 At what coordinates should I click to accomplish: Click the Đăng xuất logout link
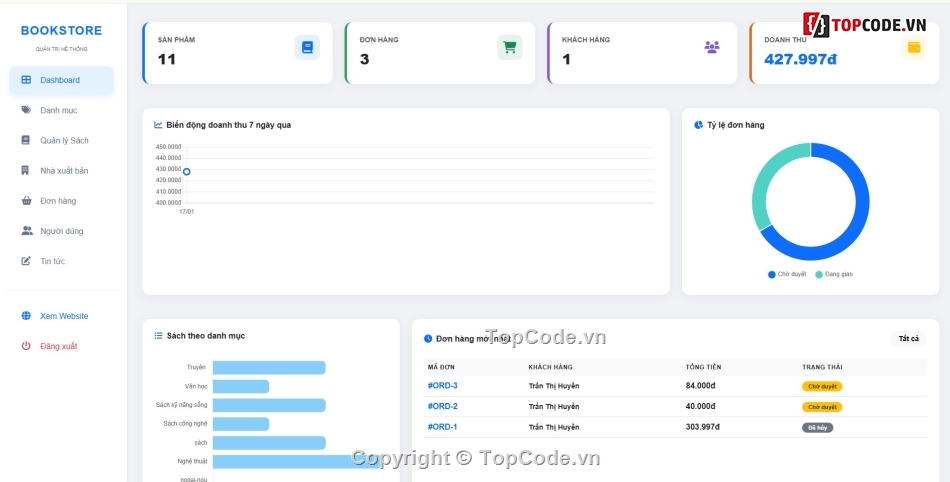61,346
